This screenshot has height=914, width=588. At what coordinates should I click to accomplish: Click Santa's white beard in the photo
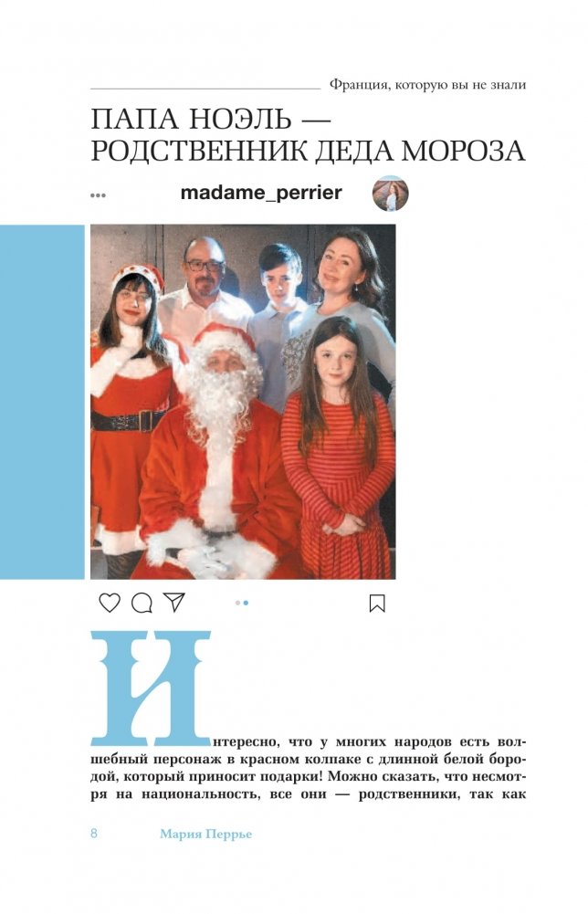(x=222, y=402)
